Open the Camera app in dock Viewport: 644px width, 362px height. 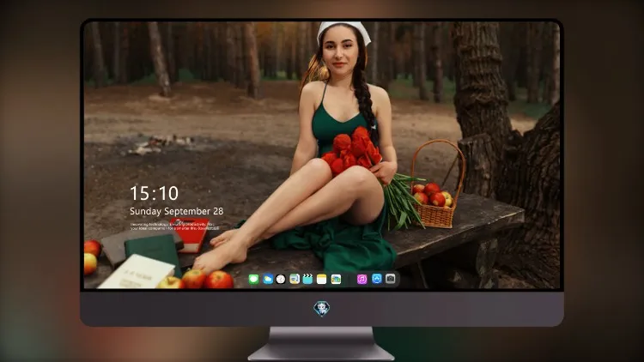point(391,279)
